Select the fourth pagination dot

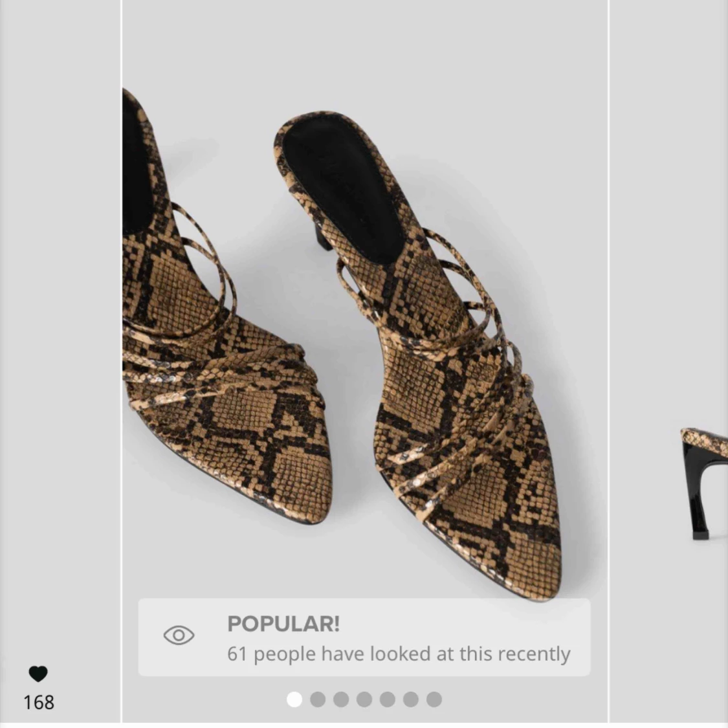[x=364, y=700]
